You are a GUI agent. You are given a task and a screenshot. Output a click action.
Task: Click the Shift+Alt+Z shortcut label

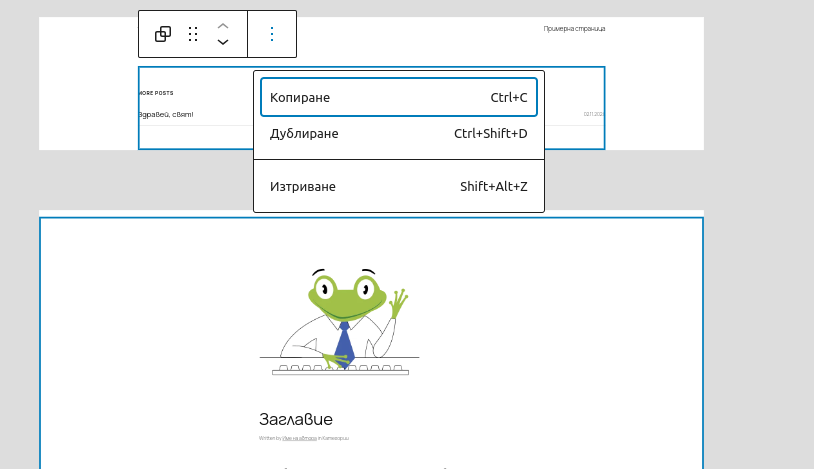(x=493, y=187)
